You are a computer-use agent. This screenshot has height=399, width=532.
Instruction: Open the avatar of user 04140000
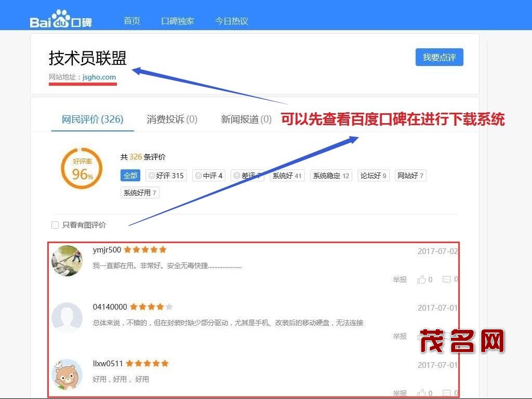67,317
